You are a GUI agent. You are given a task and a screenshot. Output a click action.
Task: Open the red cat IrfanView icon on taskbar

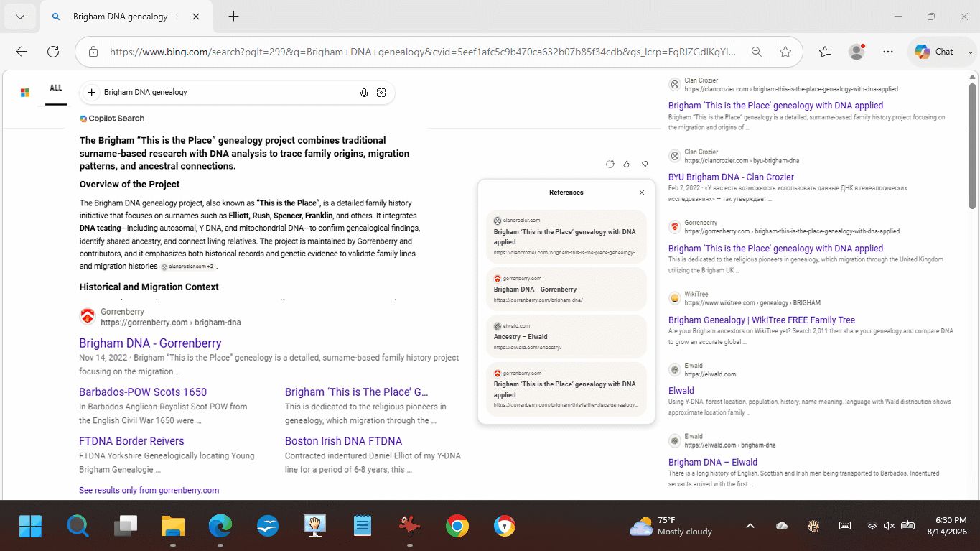(409, 527)
